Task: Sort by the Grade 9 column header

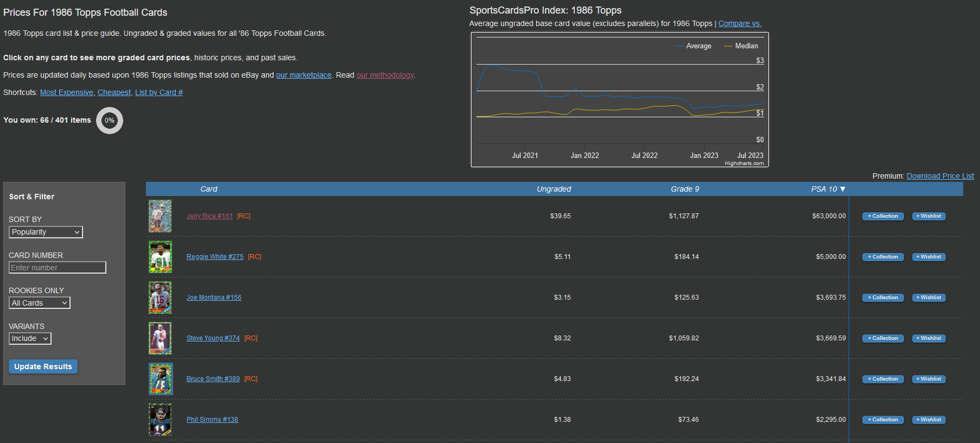Action: (685, 189)
